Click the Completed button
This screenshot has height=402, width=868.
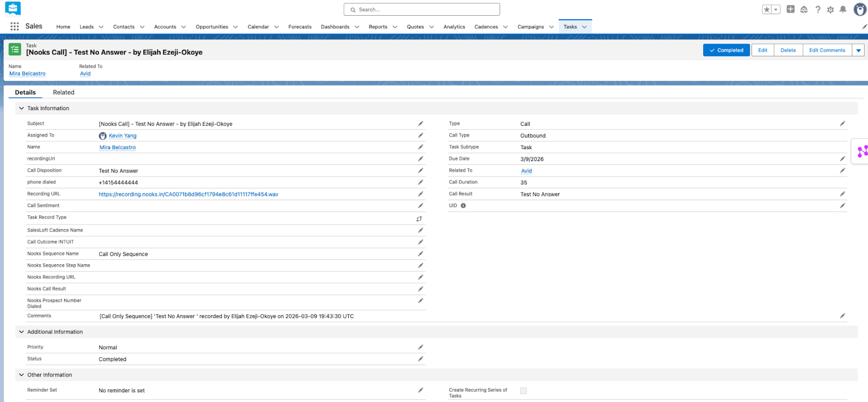coord(726,50)
